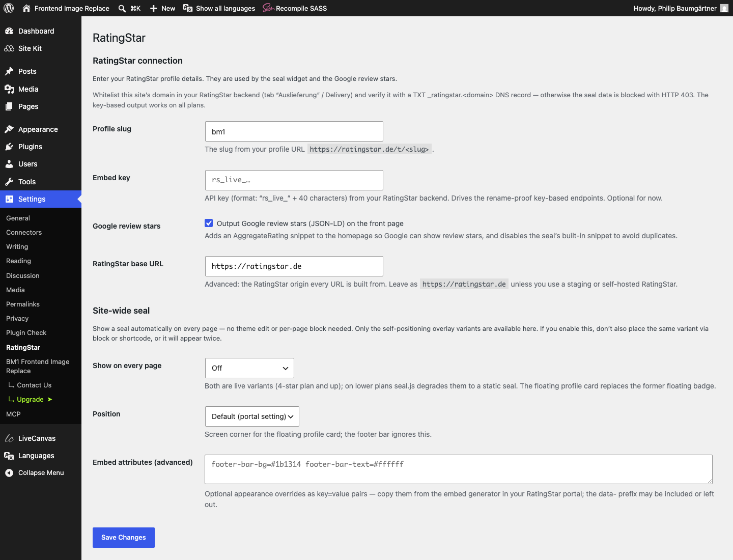Click the Dashboard gauge icon
Screen dimensions: 733x560
click(x=9, y=31)
